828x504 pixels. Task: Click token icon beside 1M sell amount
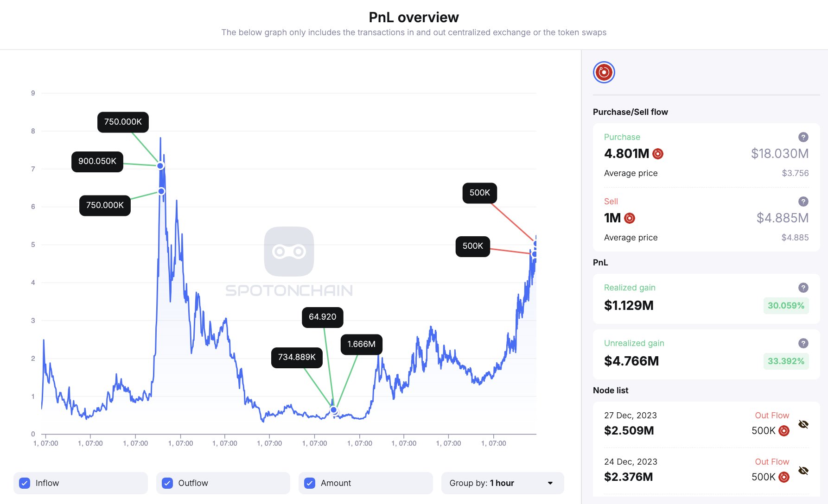630,218
